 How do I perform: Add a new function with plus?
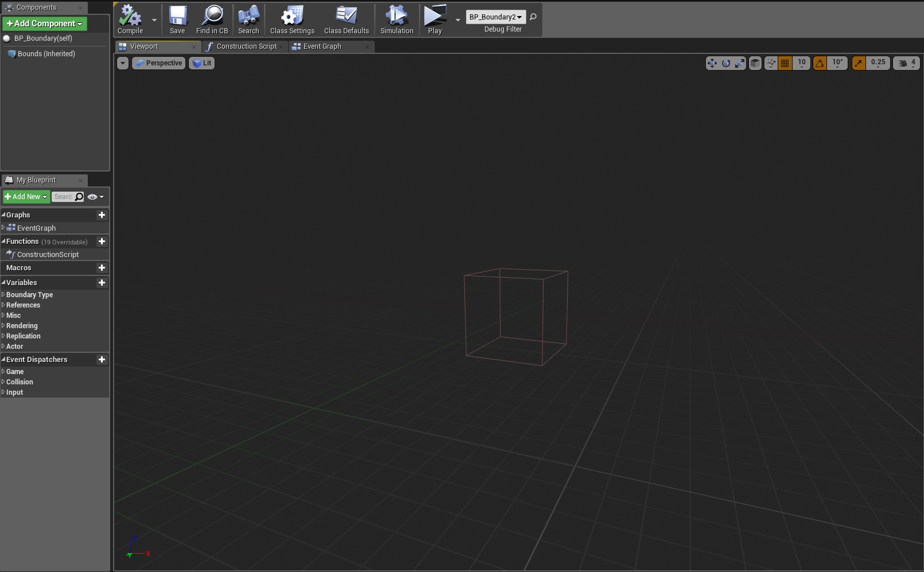click(x=102, y=242)
